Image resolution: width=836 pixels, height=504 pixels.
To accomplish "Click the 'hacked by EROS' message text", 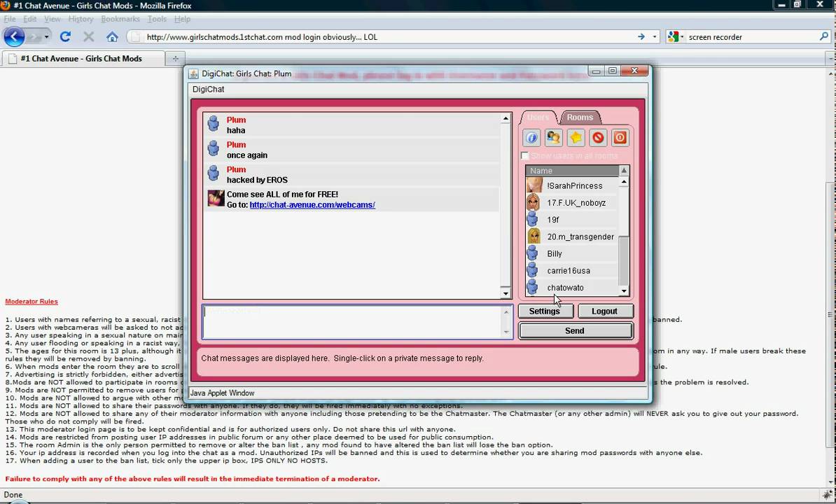I will click(x=257, y=180).
